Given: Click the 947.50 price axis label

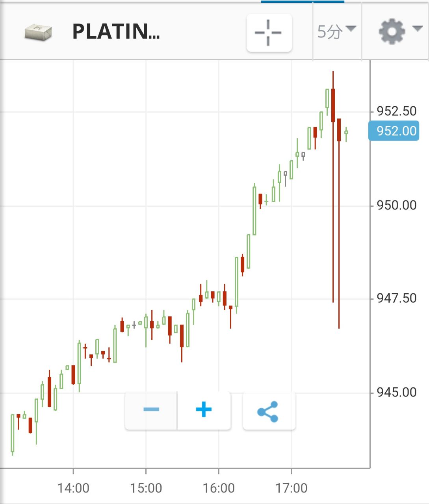Looking at the screenshot, I should point(397,298).
